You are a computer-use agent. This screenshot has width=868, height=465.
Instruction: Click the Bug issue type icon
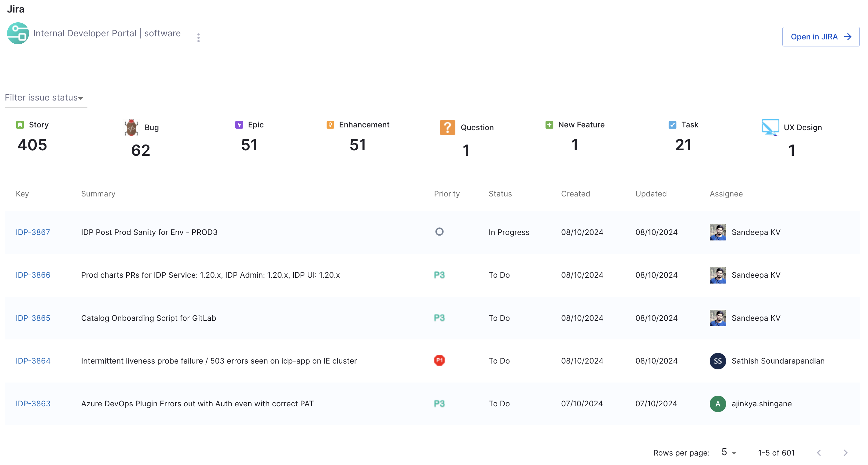131,128
